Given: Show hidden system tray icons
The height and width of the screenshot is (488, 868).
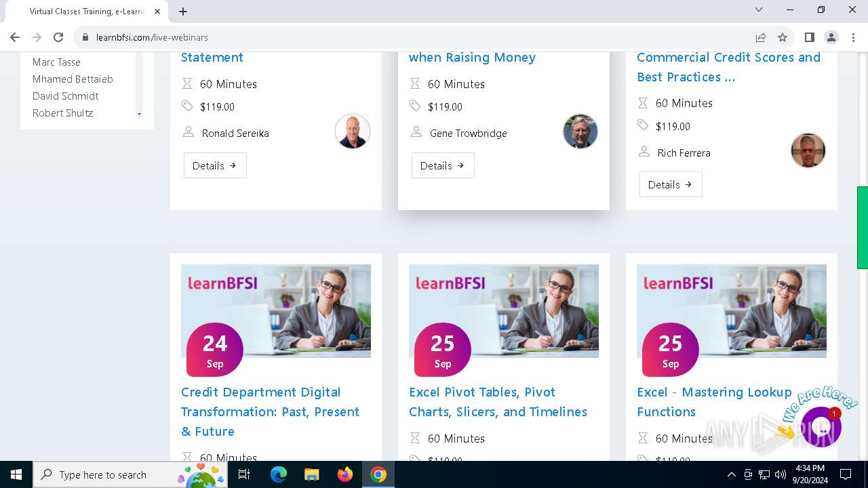Looking at the screenshot, I should 731,474.
